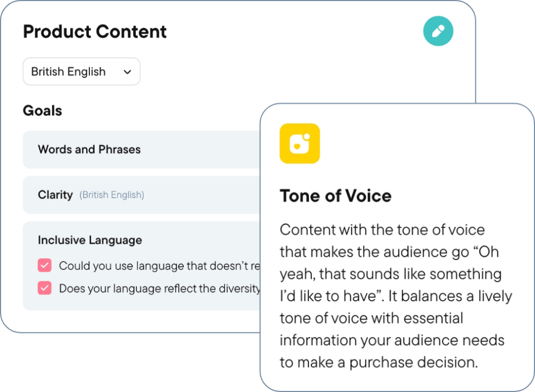
Task: Click the Product Content heading
Action: [94, 31]
